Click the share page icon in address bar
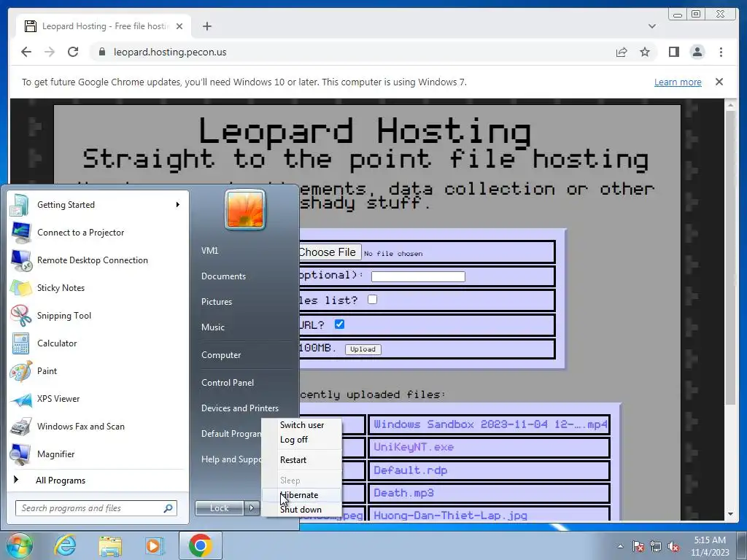 point(622,52)
